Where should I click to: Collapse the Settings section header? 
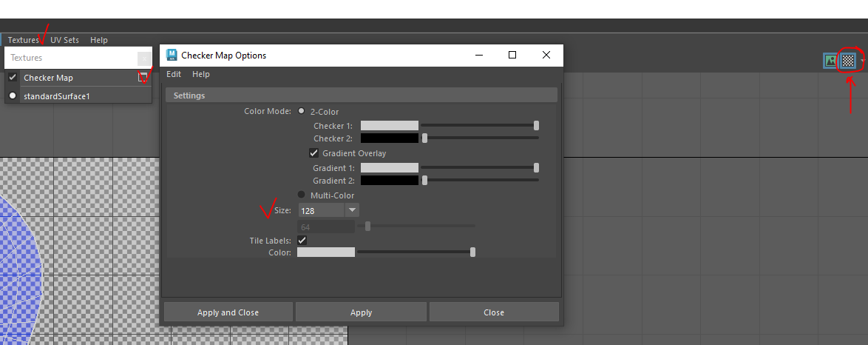click(361, 96)
